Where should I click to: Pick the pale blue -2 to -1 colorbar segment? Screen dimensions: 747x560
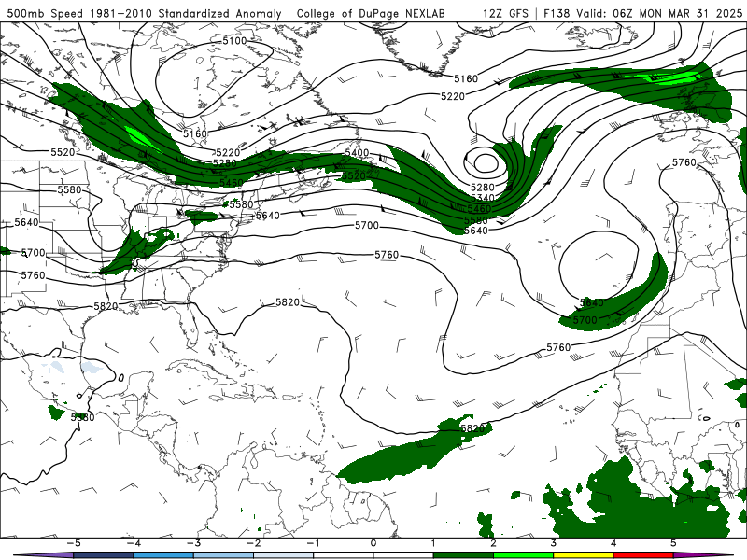(x=284, y=555)
